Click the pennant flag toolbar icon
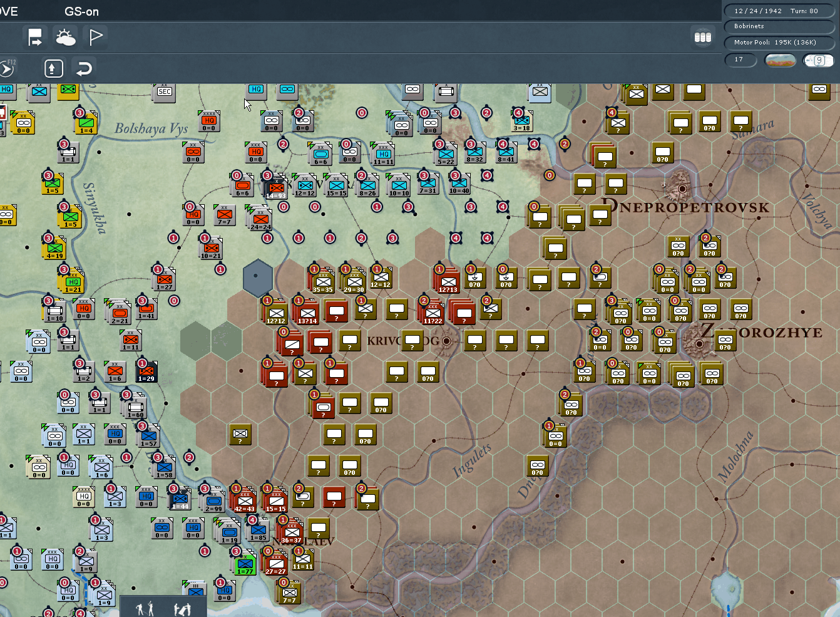 (96, 38)
